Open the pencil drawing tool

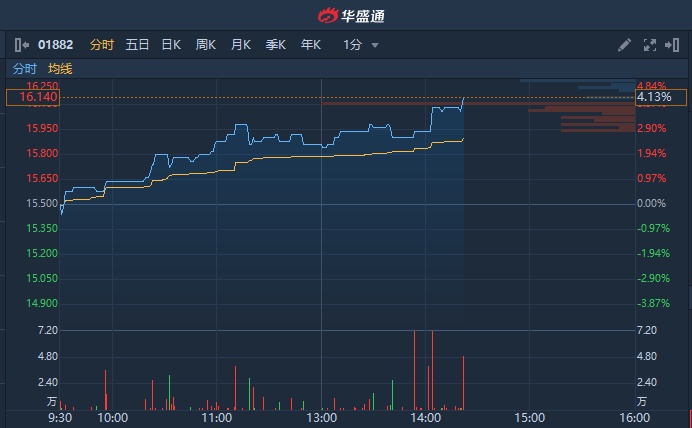tap(625, 45)
